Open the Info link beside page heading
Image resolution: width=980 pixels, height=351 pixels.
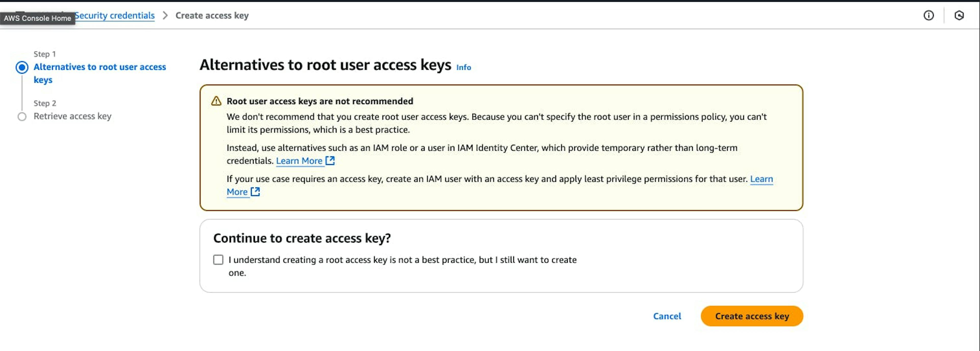(463, 67)
